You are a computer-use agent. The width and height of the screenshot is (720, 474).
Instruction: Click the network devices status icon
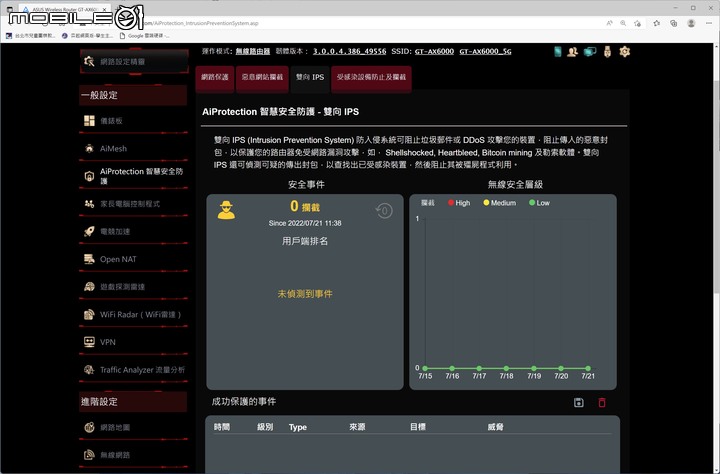pyautogui.click(x=590, y=52)
